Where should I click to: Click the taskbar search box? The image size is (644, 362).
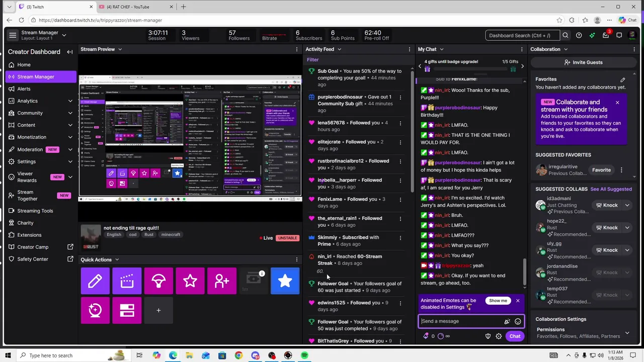click(73, 355)
